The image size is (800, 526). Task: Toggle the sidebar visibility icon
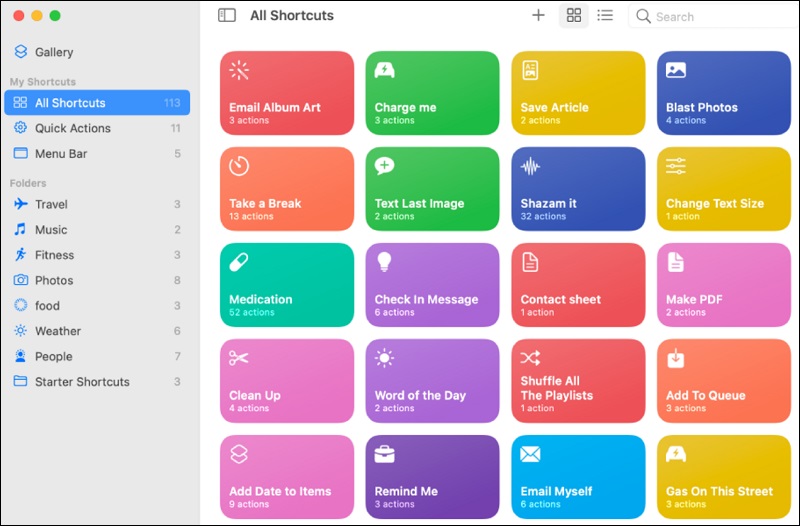click(227, 15)
